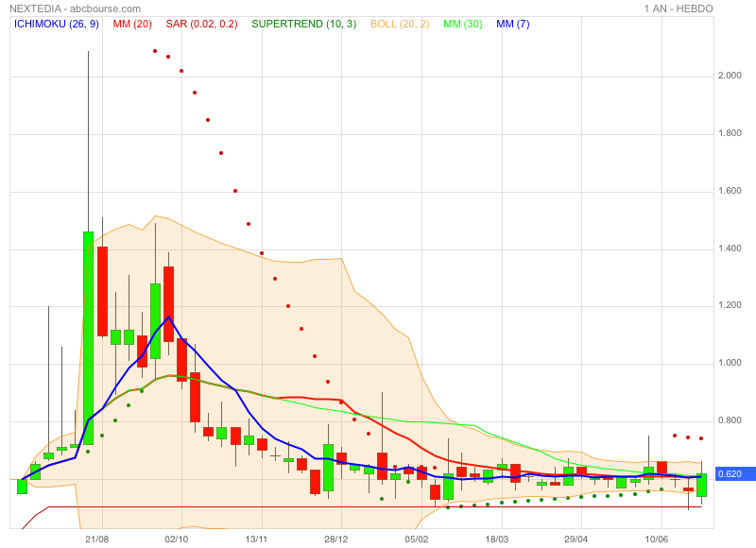Click the 2.000 price axis label
Viewport: 756px width, 548px height.
pos(730,76)
